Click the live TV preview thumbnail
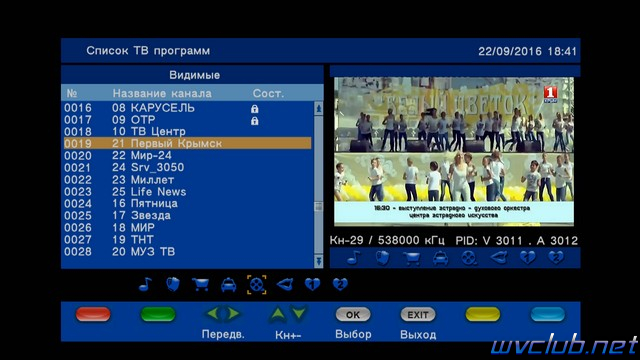Image resolution: width=640 pixels, height=360 pixels. 454,151
